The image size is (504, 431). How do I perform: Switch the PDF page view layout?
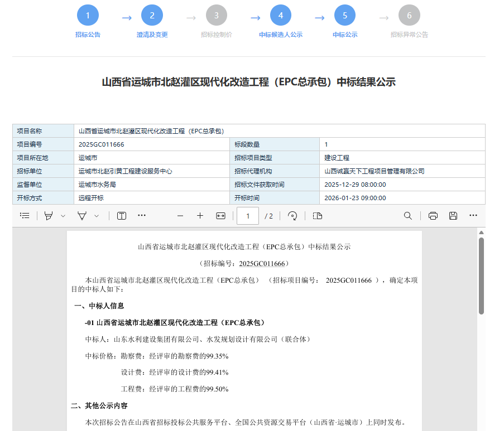pos(317,215)
